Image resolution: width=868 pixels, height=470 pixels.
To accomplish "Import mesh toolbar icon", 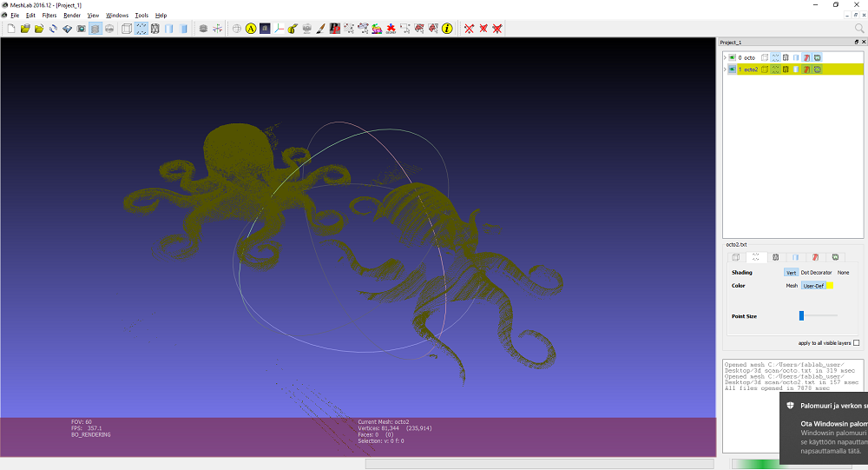I will tap(39, 29).
